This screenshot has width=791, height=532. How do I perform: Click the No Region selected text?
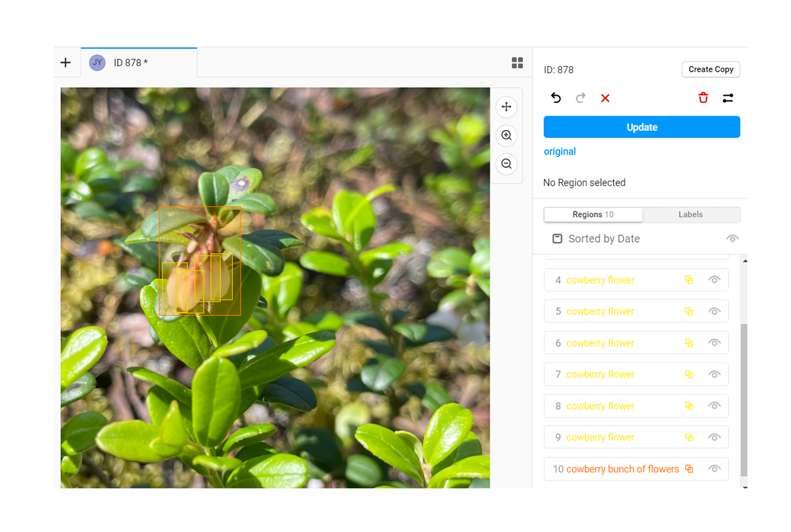pyautogui.click(x=584, y=182)
